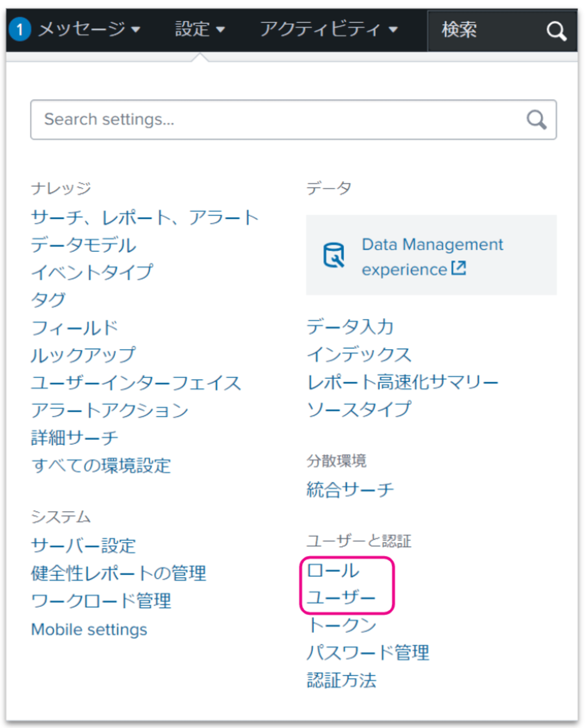Open the データモデル link

tap(83, 245)
